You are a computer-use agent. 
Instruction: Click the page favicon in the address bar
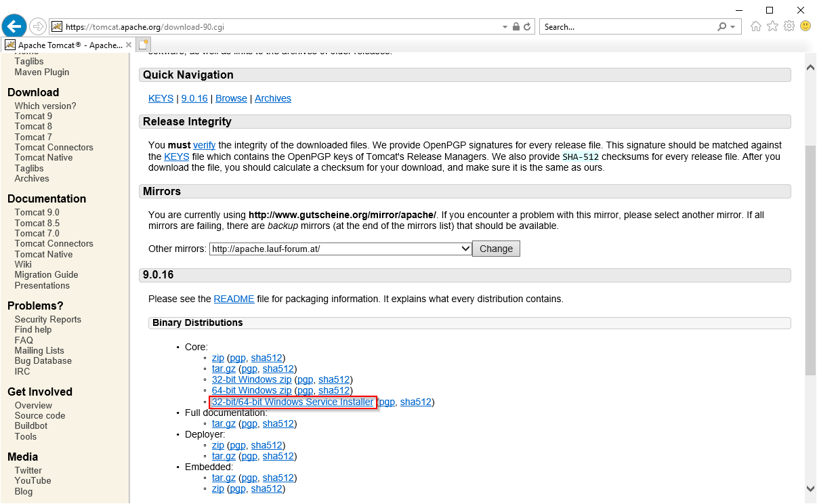point(58,27)
